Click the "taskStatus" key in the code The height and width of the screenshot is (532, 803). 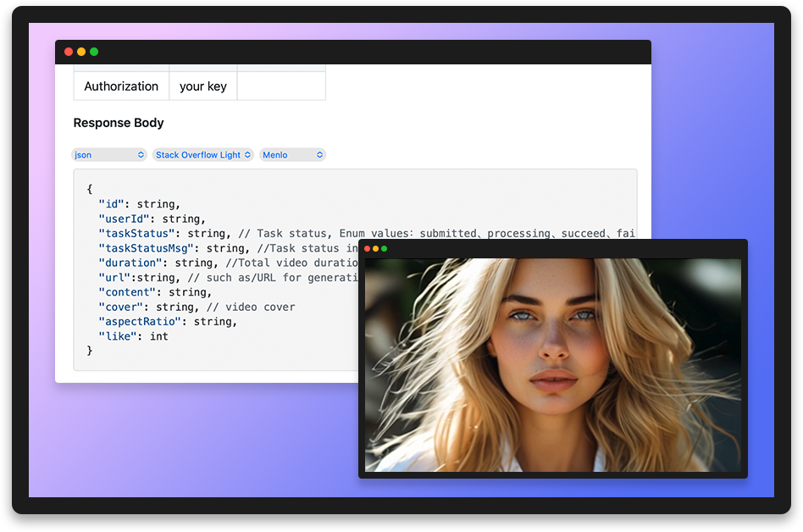coord(136,234)
